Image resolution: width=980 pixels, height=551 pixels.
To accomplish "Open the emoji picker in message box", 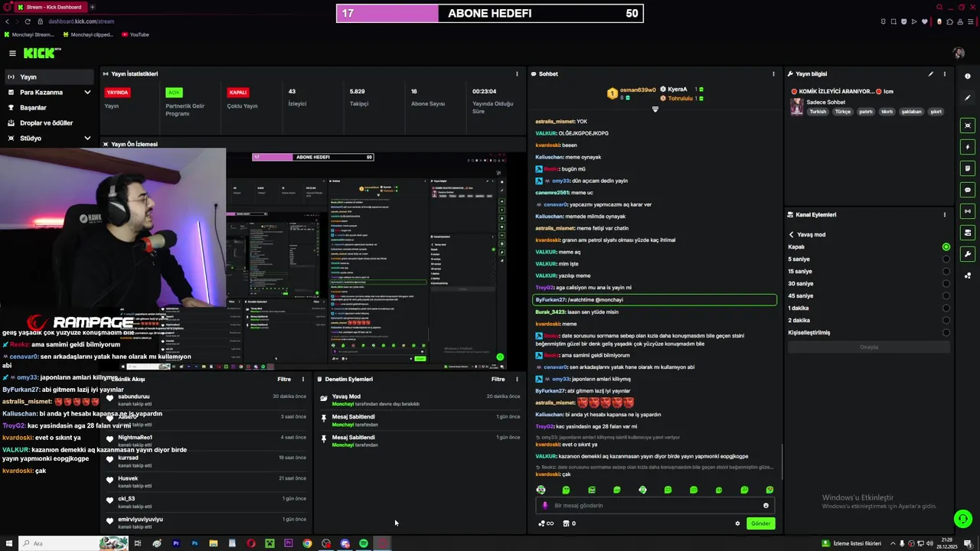I will 766,505.
